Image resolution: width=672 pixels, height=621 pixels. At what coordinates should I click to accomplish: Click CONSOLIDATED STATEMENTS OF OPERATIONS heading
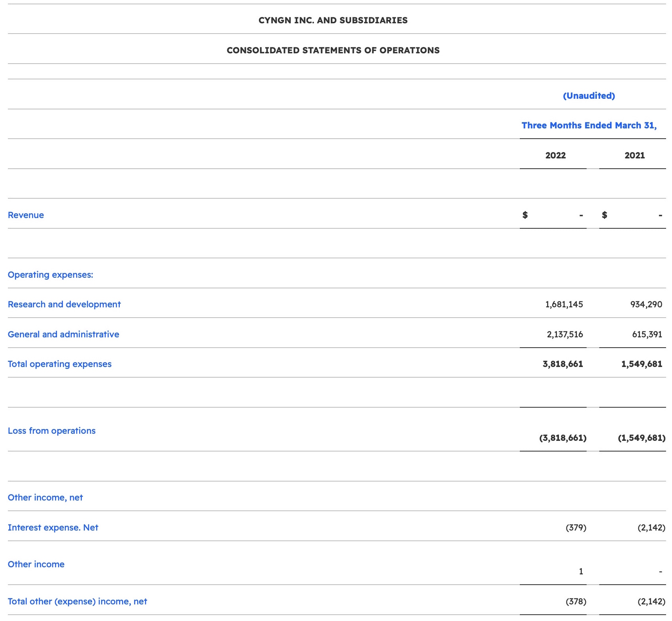pyautogui.click(x=333, y=50)
